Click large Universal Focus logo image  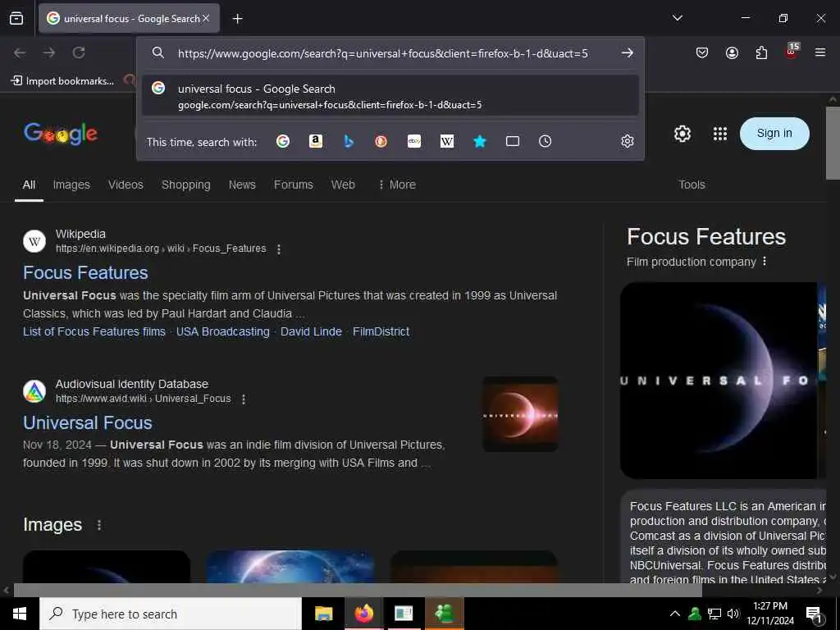coord(719,381)
